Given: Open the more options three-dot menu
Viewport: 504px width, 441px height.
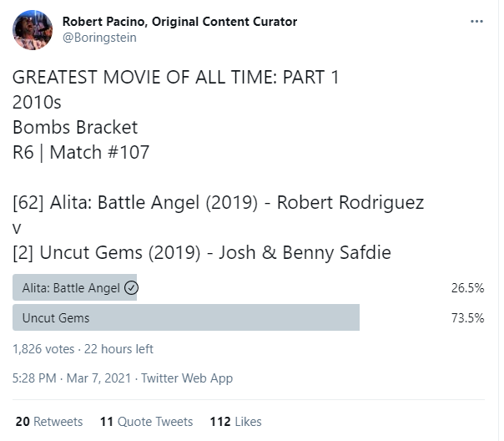Looking at the screenshot, I should [476, 22].
